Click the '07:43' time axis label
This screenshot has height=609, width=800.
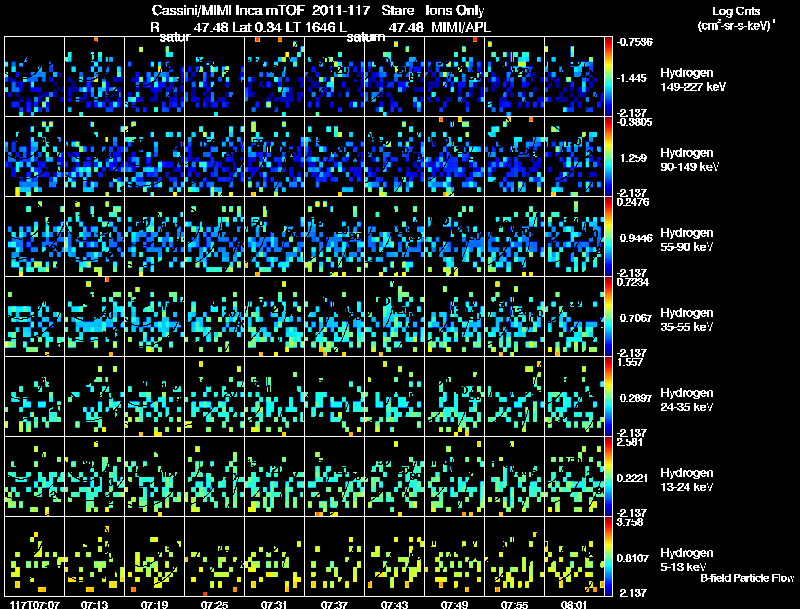pos(394,604)
